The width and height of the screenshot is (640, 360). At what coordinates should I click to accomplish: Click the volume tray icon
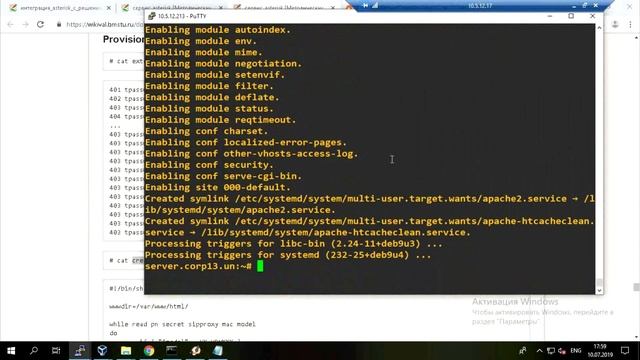(562, 351)
